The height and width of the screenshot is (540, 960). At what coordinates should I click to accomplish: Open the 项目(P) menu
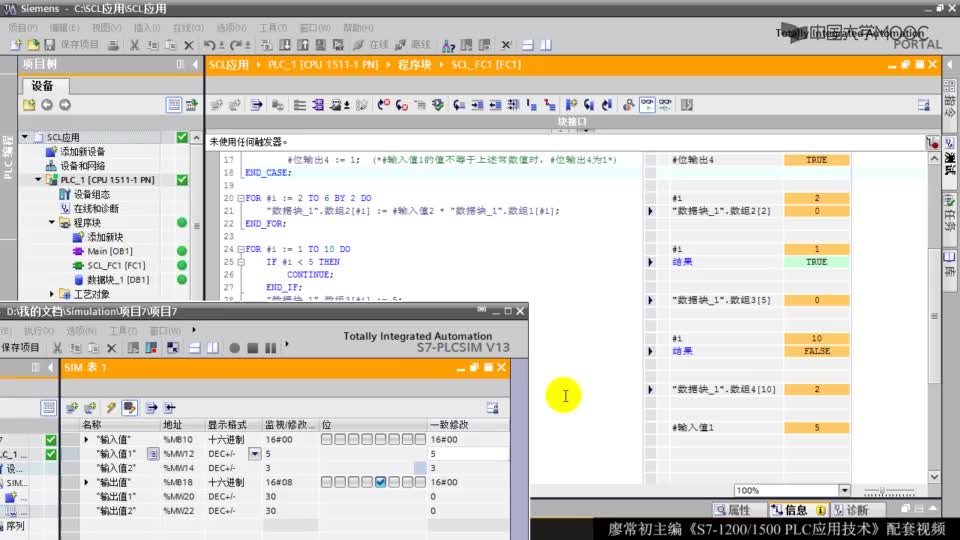pos(23,28)
